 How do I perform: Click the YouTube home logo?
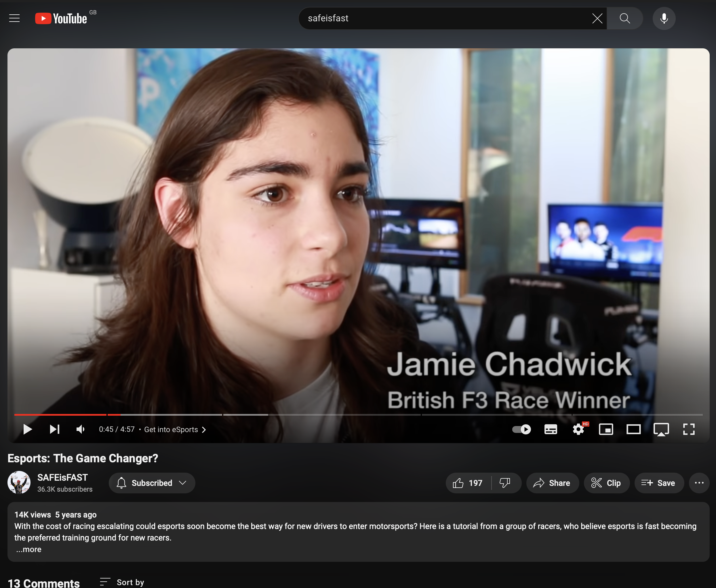point(61,18)
